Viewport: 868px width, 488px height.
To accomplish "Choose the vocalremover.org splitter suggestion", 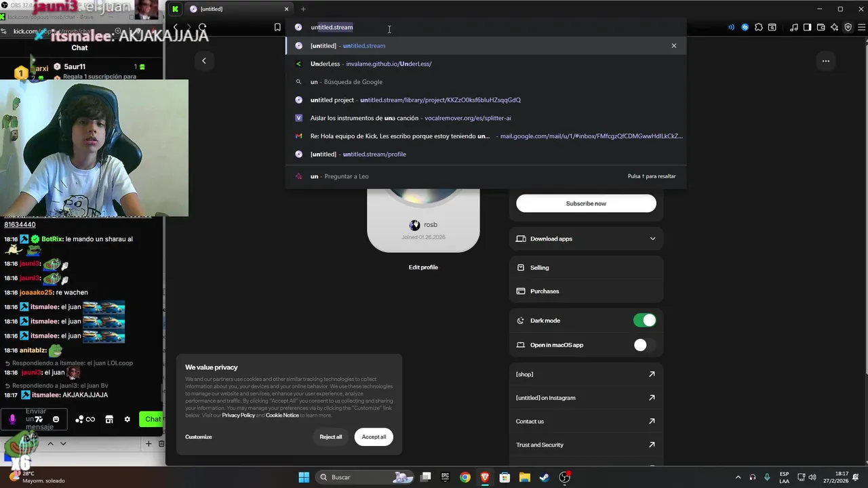I will tap(486, 118).
